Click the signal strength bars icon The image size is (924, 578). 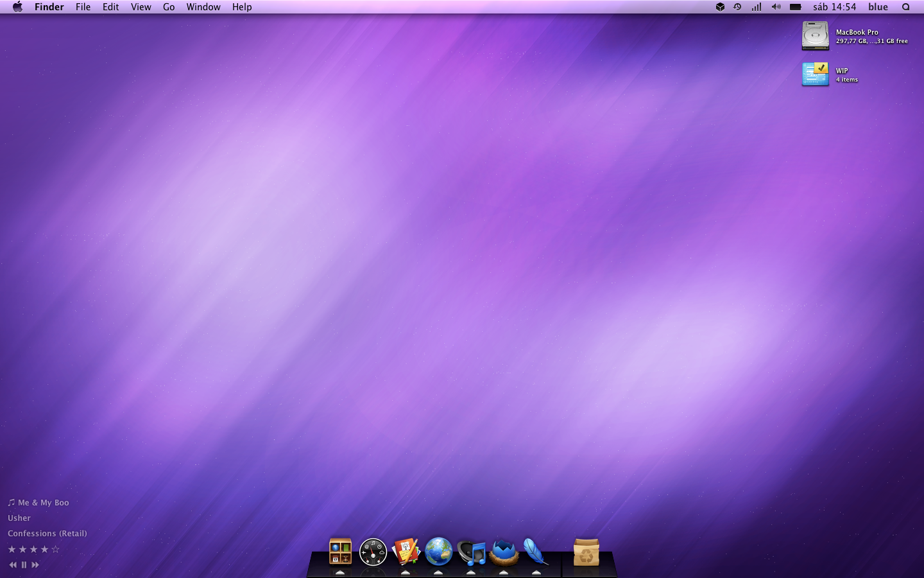(757, 7)
